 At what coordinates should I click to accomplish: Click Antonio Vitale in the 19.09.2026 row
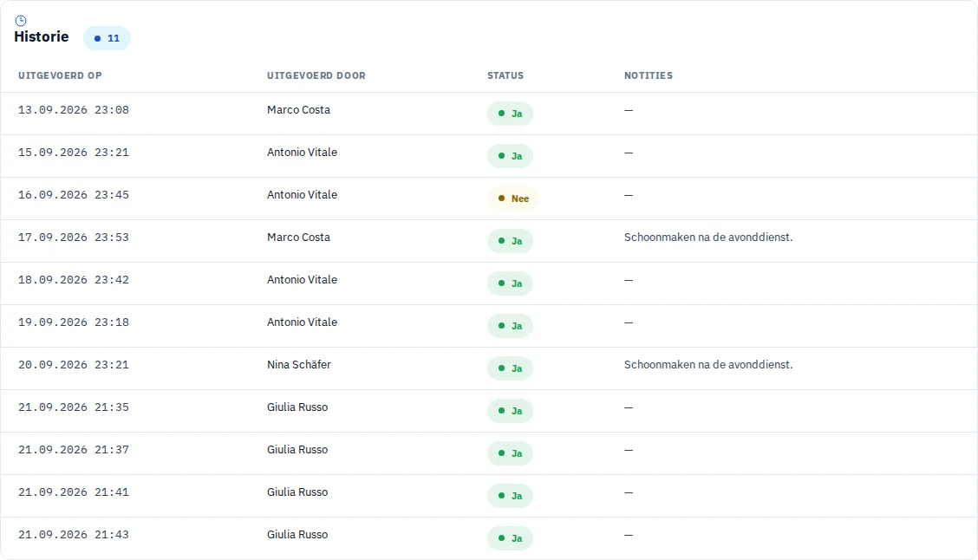coord(302,322)
